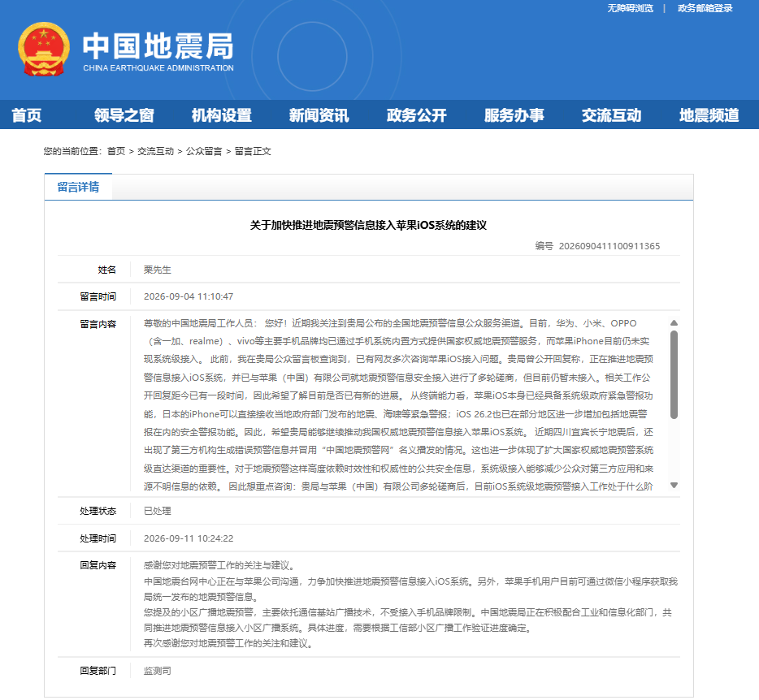Click the CHINA EARTHQUAKE ADMINISTRATION subtitle
The width and height of the screenshot is (759, 700).
click(158, 68)
